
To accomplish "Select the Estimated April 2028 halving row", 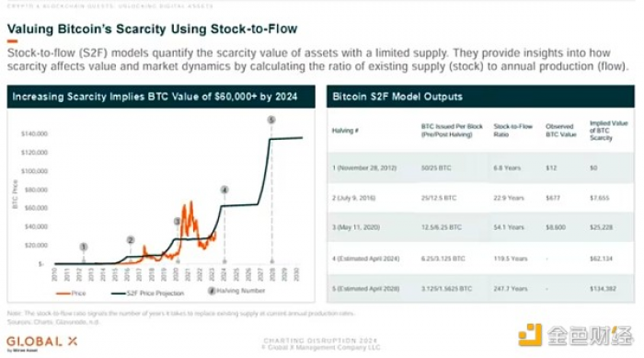I will pyautogui.click(x=480, y=289).
